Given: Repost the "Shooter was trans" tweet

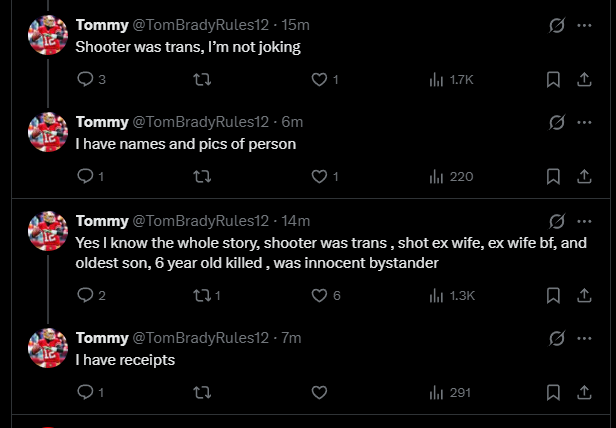Looking at the screenshot, I should tap(201, 80).
